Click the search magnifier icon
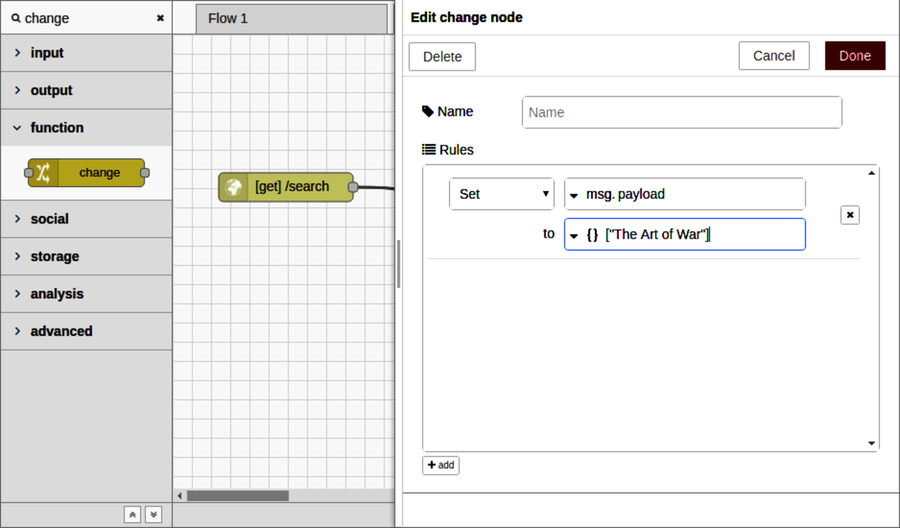The image size is (900, 528). (15, 18)
